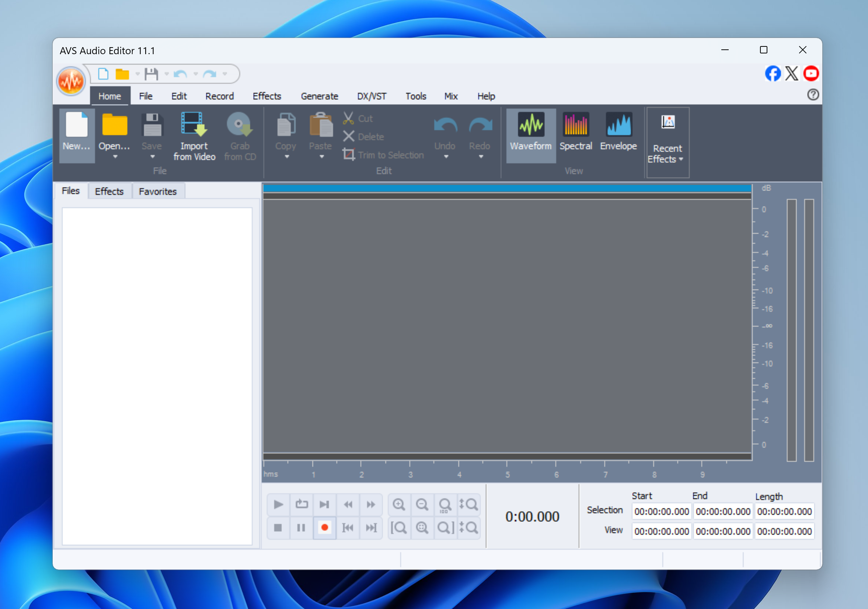Click Zoom to selection icon
Image resolution: width=868 pixels, height=609 pixels.
pyautogui.click(x=422, y=528)
